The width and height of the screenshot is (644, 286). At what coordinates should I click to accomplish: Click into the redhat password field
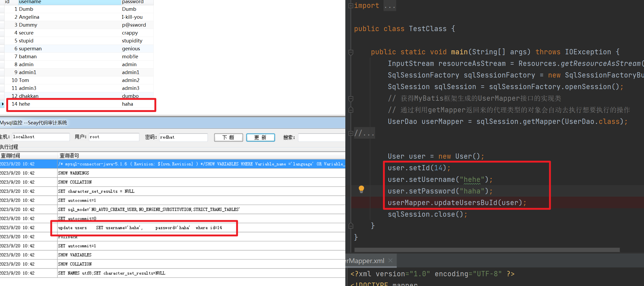point(183,137)
